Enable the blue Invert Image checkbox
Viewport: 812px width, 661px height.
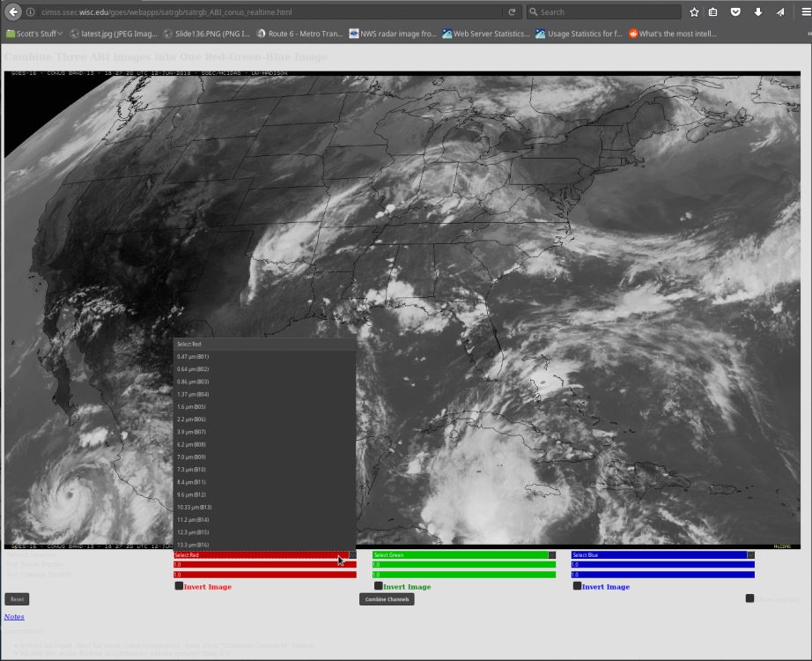577,585
